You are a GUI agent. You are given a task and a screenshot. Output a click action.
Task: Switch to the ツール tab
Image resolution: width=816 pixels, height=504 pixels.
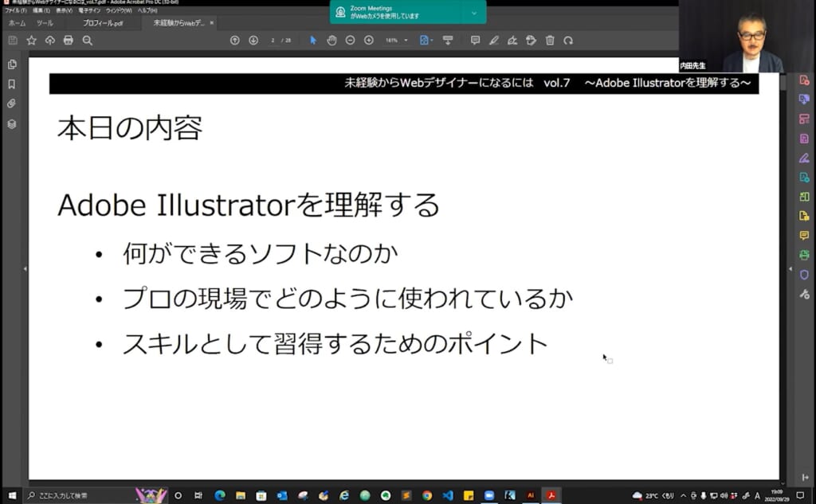pyautogui.click(x=45, y=23)
